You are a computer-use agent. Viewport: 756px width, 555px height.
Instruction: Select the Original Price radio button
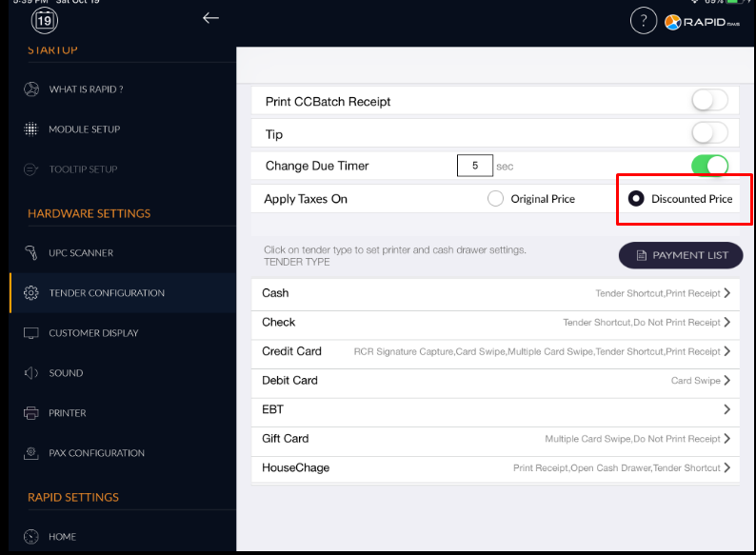pos(495,199)
